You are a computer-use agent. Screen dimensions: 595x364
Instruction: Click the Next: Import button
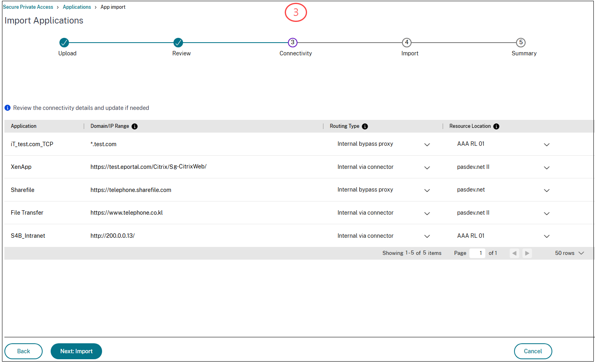[76, 351]
